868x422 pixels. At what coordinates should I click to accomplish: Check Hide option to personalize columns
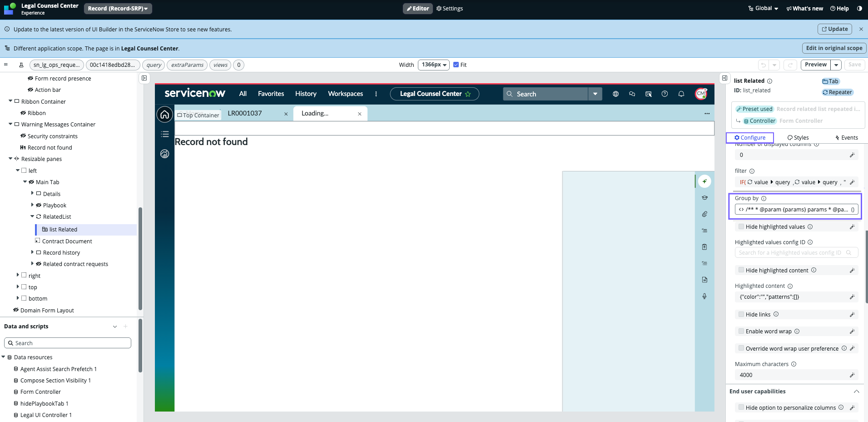(741, 407)
